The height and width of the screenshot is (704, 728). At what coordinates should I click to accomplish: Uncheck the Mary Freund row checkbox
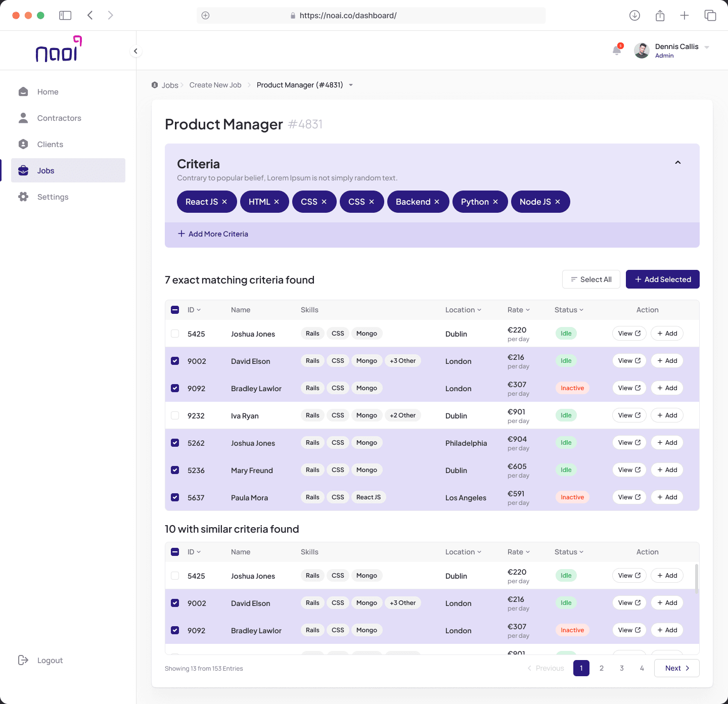tap(175, 470)
